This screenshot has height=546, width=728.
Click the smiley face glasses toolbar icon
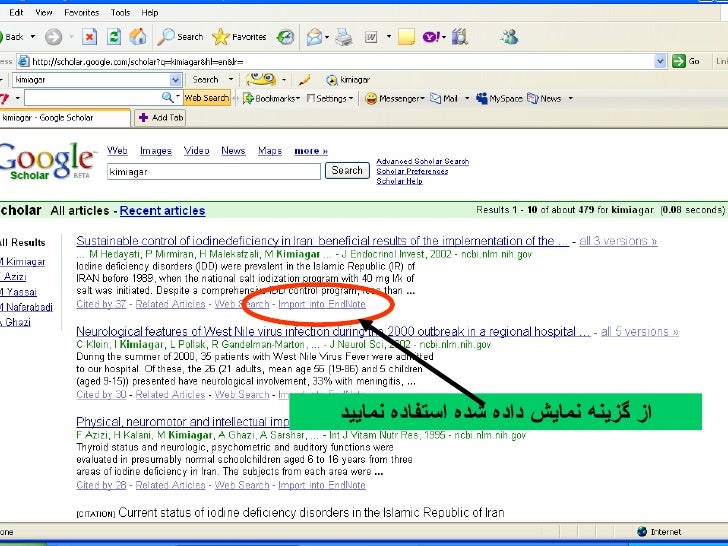pyautogui.click(x=261, y=79)
